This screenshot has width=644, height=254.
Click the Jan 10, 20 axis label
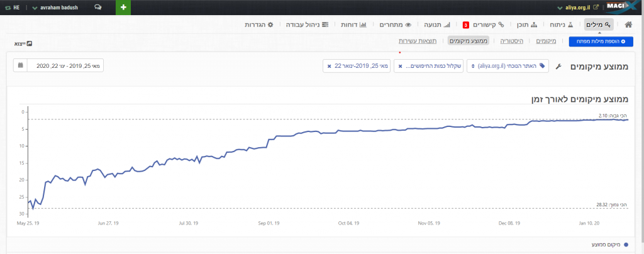[589, 223]
